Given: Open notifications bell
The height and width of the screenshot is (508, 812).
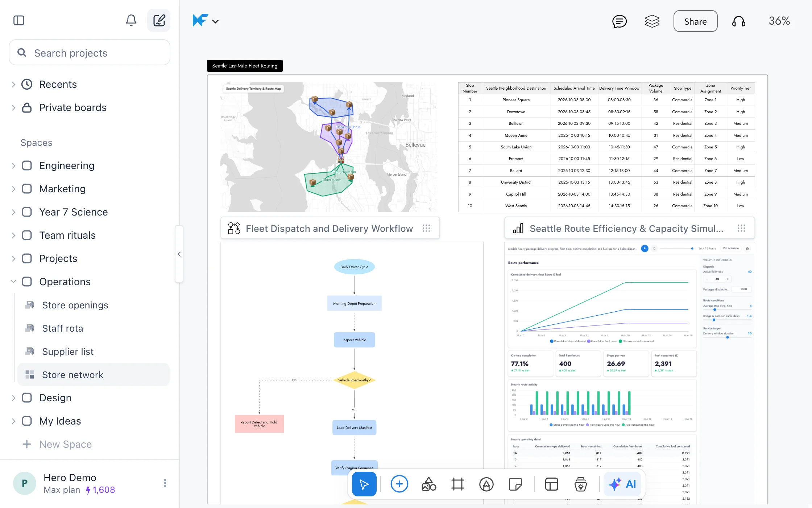Looking at the screenshot, I should [x=131, y=21].
